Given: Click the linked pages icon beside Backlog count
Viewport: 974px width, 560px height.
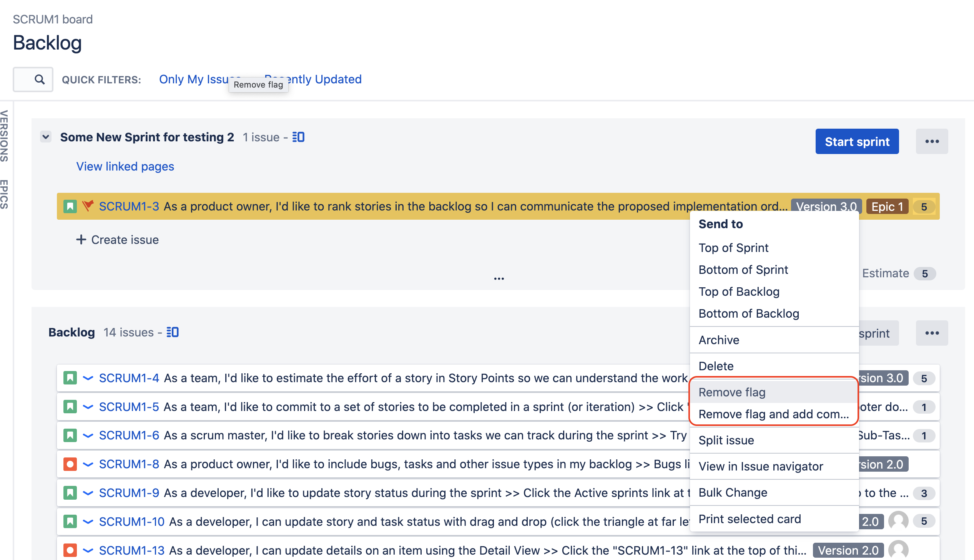Looking at the screenshot, I should tap(173, 332).
